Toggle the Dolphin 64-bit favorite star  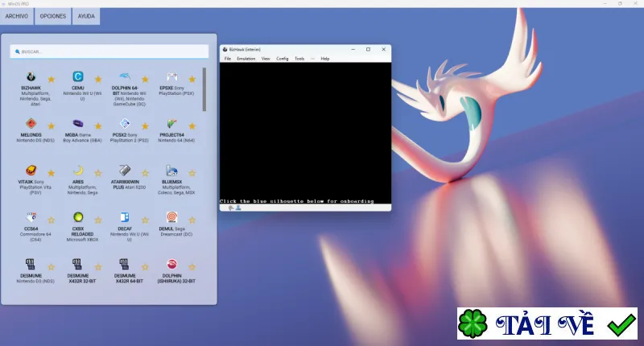coord(145,79)
